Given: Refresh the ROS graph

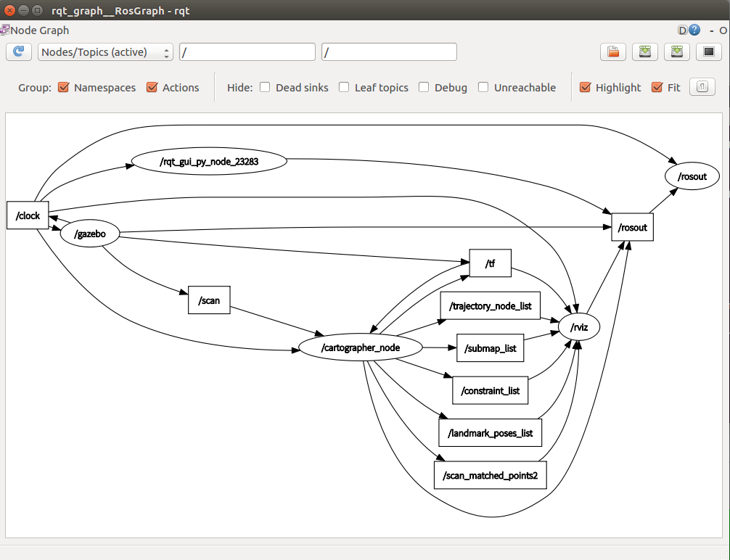Looking at the screenshot, I should click(18, 52).
